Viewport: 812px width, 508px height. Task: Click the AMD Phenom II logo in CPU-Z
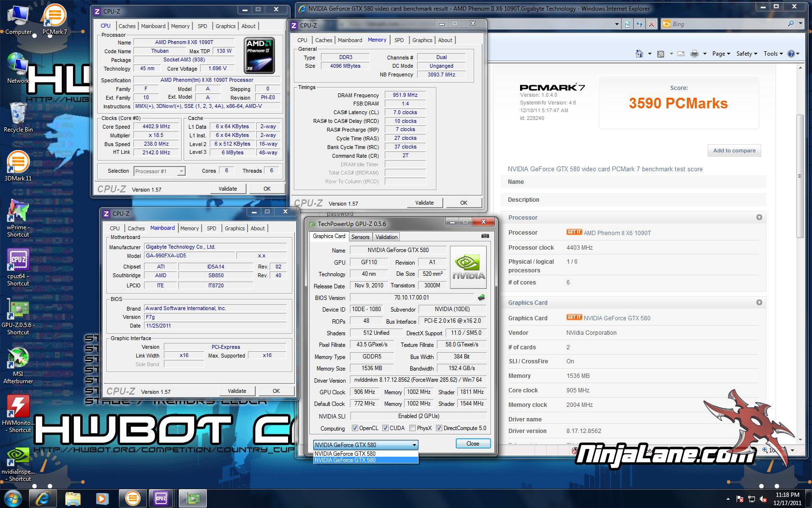pyautogui.click(x=259, y=55)
